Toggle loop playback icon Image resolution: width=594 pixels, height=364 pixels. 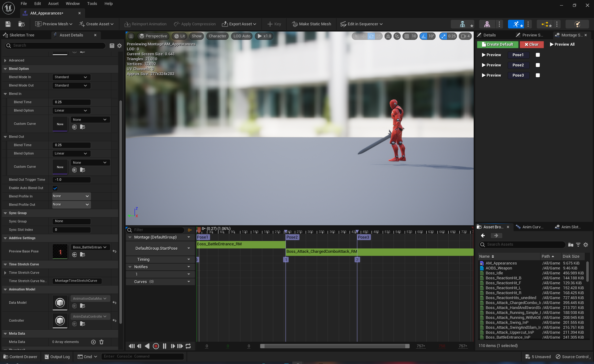click(188, 346)
